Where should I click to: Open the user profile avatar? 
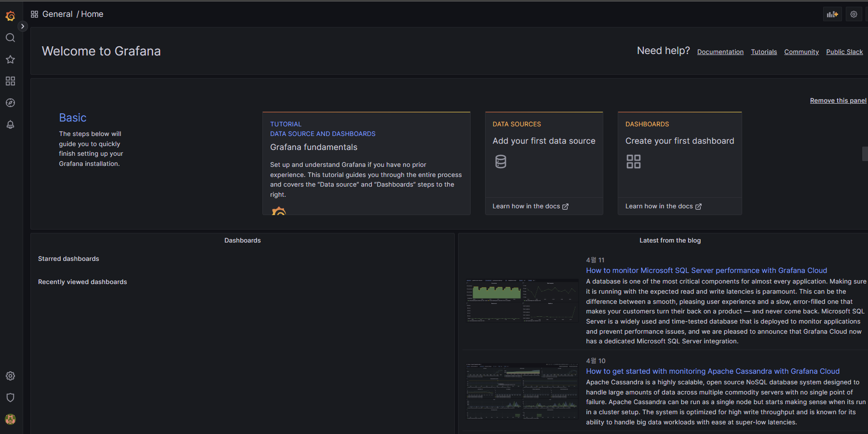point(10,419)
